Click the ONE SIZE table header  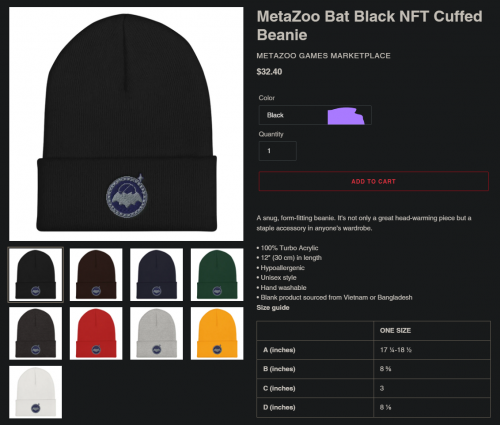(x=395, y=330)
